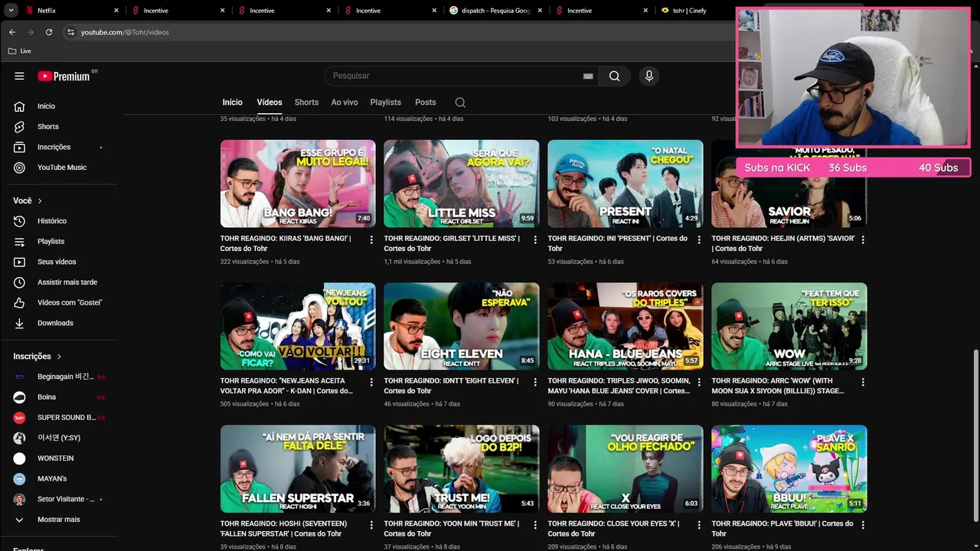Open more options for GIRLSET 'LITTLE MISS' video

point(535,240)
